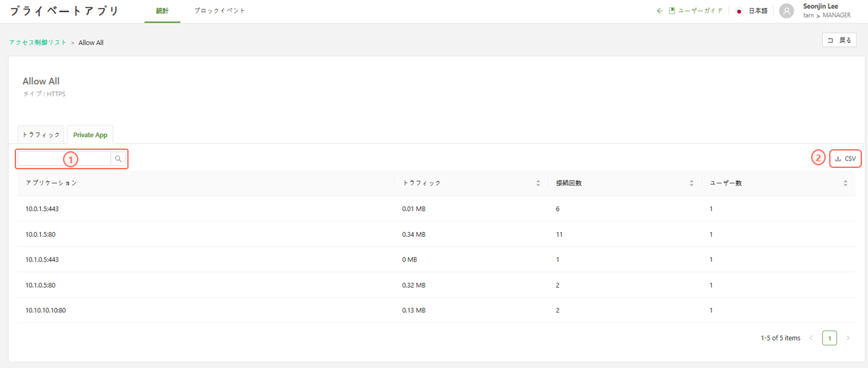
Task: Sort by ユーザー数 column arrows
Action: (x=845, y=183)
